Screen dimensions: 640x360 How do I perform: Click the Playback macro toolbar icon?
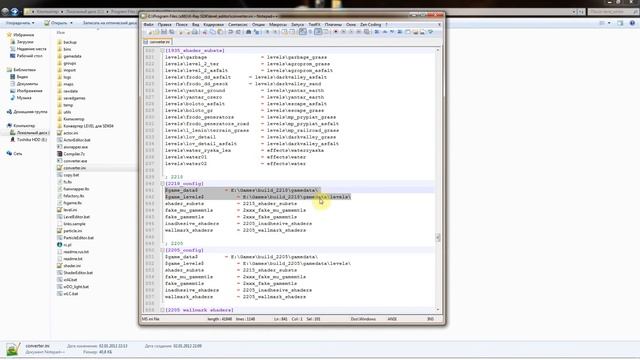point(351,32)
